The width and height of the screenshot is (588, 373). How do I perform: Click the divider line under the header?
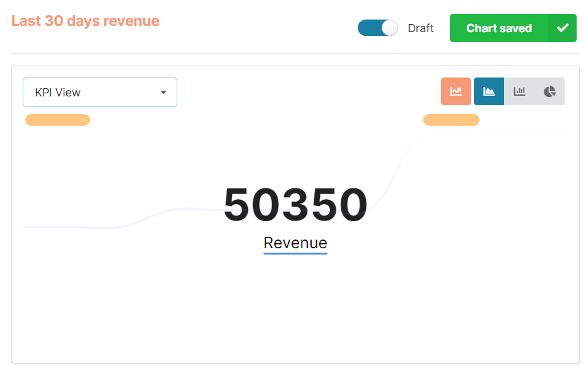(x=295, y=53)
